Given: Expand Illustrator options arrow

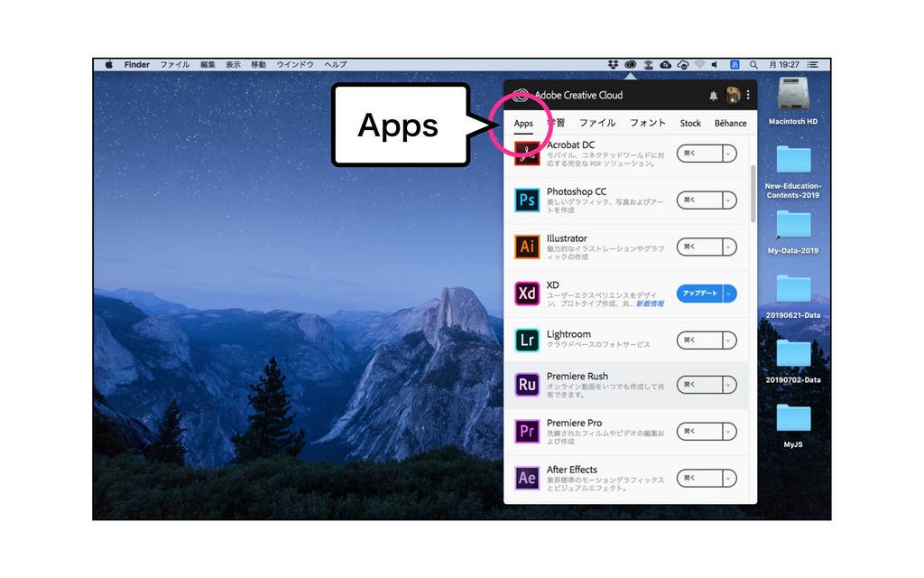Looking at the screenshot, I should coord(729,247).
